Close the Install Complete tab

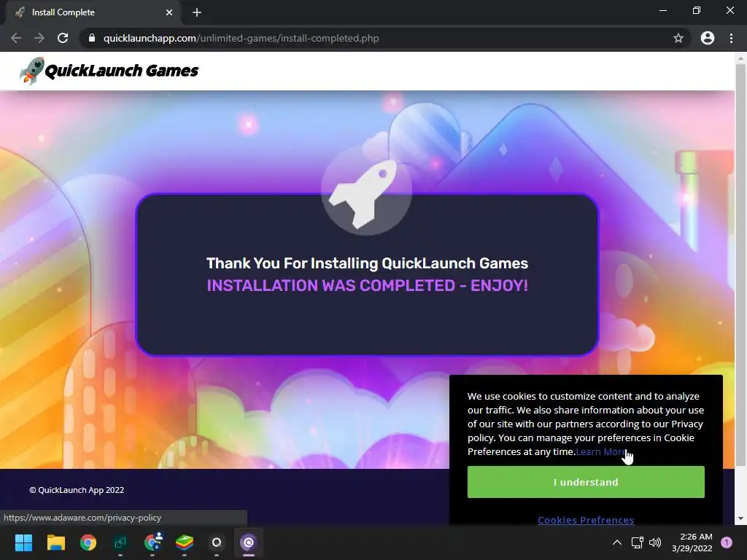point(169,12)
